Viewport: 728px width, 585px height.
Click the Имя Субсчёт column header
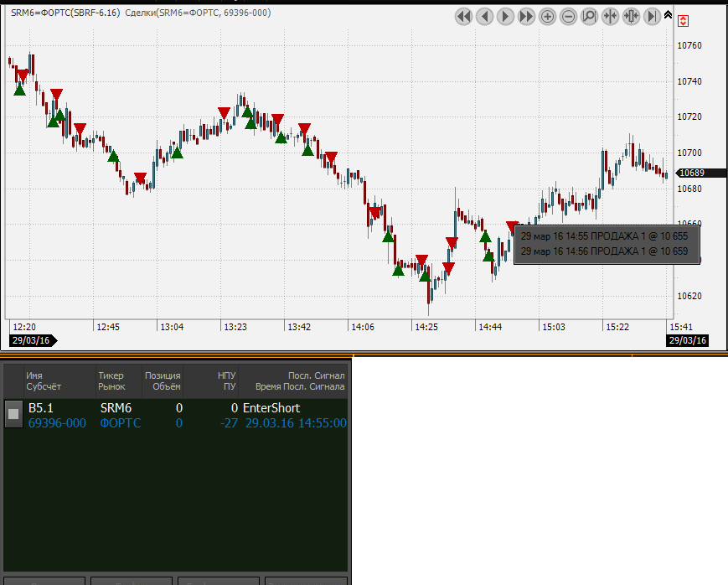[44, 381]
